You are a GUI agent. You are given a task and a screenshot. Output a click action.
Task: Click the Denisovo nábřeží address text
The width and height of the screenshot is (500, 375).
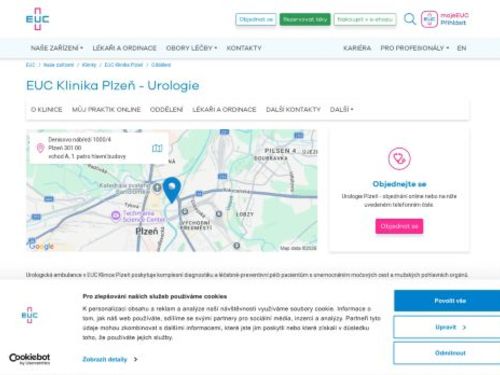[87, 148]
